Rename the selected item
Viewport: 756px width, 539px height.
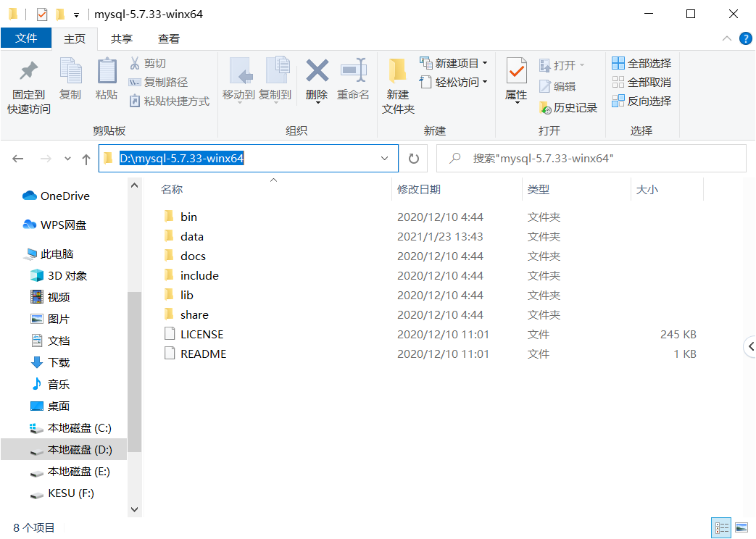(353, 80)
